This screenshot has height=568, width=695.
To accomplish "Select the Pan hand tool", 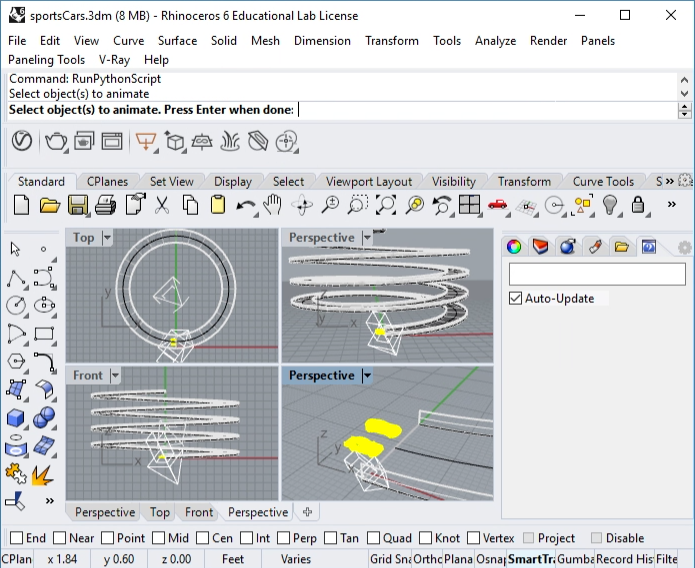I will point(272,205).
